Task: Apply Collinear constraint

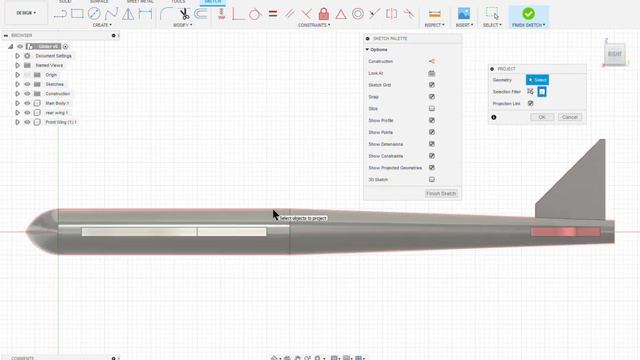Action: [374, 14]
